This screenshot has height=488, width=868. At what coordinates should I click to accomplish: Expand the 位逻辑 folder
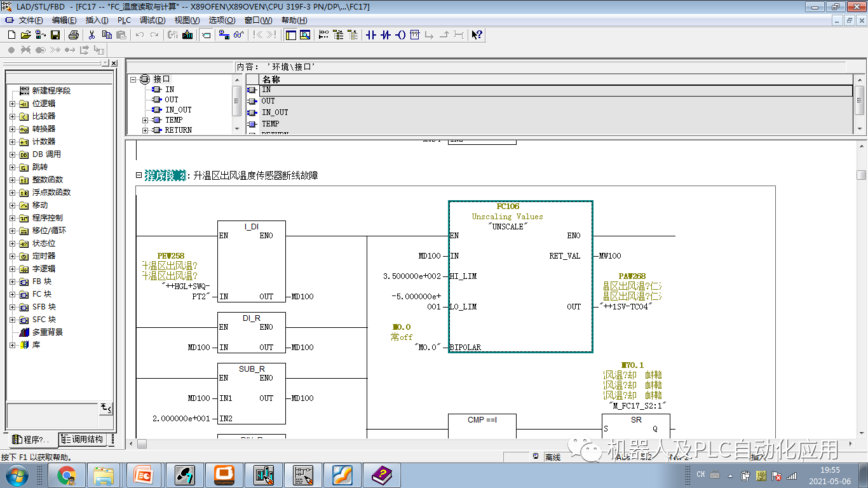point(13,104)
